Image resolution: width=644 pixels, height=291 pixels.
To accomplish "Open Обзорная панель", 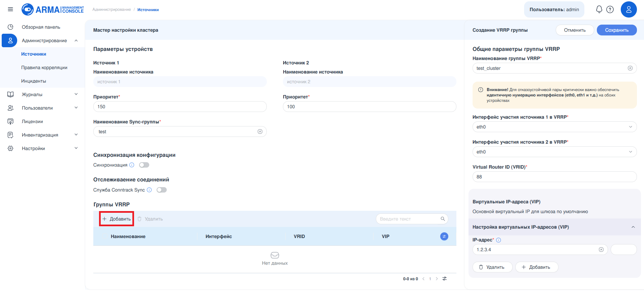I will pos(41,27).
